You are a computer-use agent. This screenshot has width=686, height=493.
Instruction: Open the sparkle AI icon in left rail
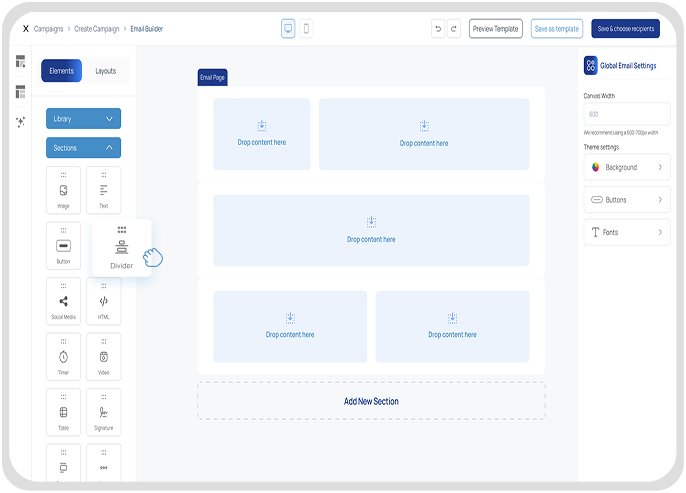point(21,122)
